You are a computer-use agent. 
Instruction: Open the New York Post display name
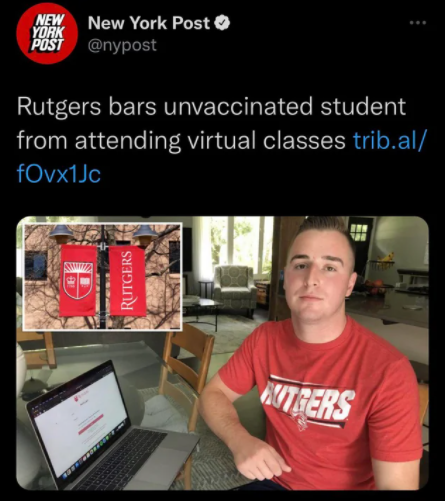point(149,23)
